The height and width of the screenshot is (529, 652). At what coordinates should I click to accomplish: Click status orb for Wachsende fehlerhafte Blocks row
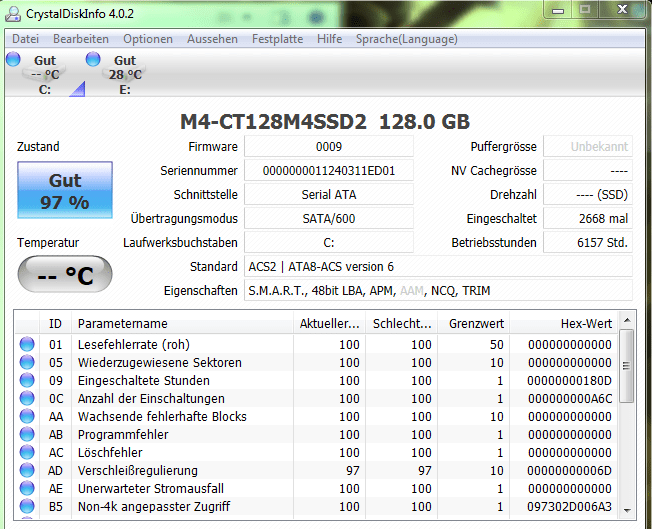[27, 416]
